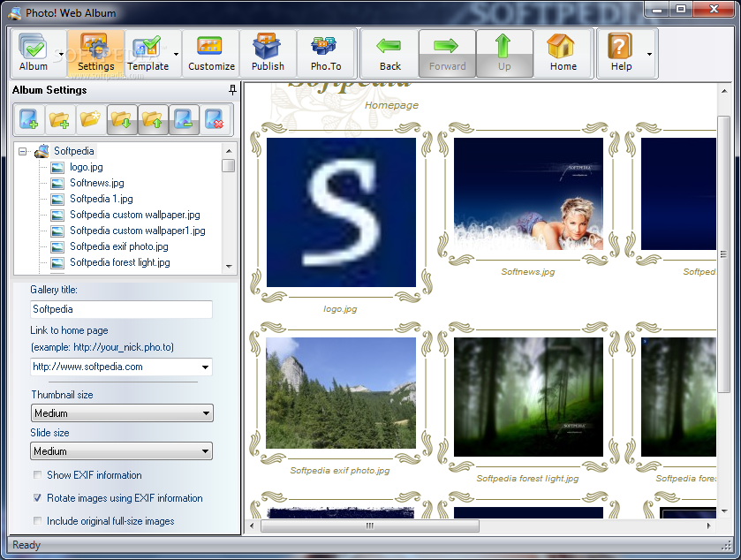Select Softpedia custom wallpaper.jpg in tree
The height and width of the screenshot is (560, 741).
135,215
